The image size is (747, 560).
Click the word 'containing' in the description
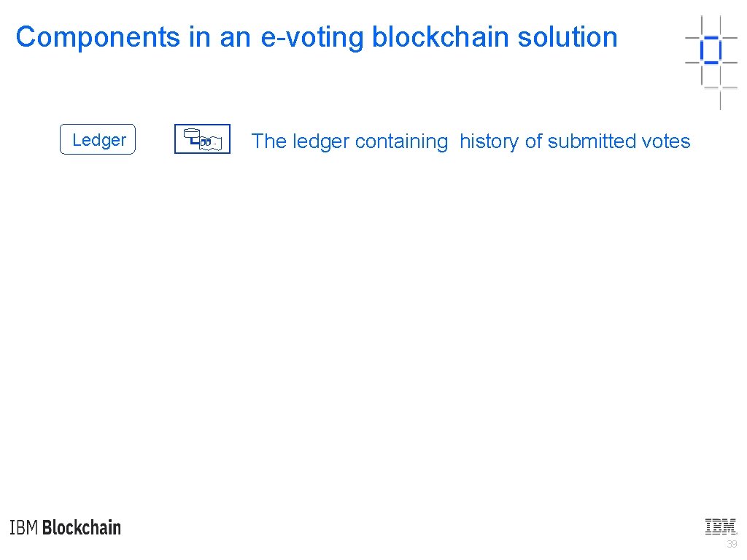(401, 141)
